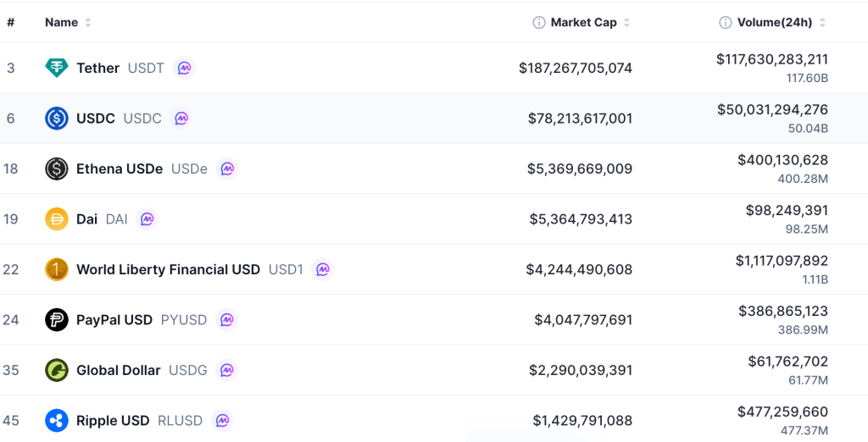
Task: Click the Ethena USDe black coin logo
Action: point(57,169)
